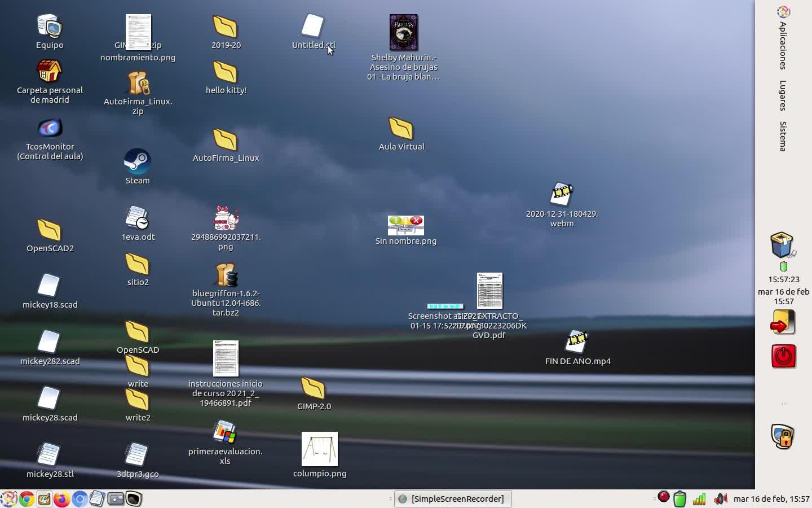Click the lock screen shield icon
Viewport: 812px width, 508px height.
click(x=783, y=436)
